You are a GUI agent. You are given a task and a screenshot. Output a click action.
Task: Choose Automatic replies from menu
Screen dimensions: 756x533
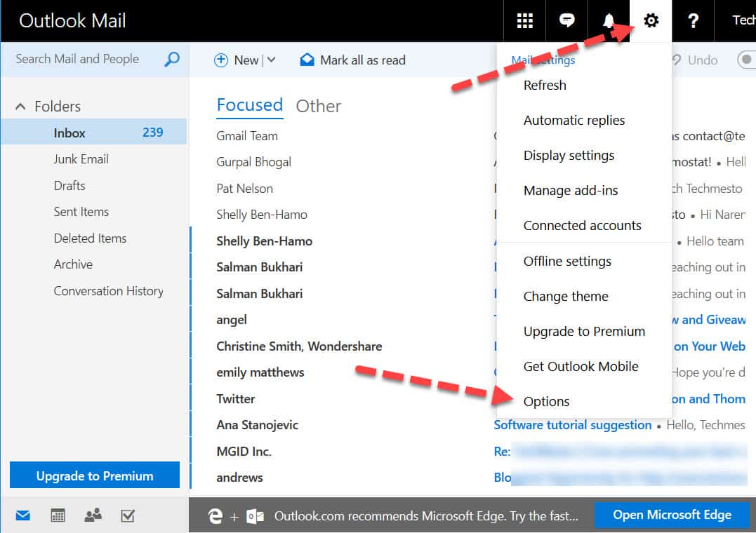573,121
